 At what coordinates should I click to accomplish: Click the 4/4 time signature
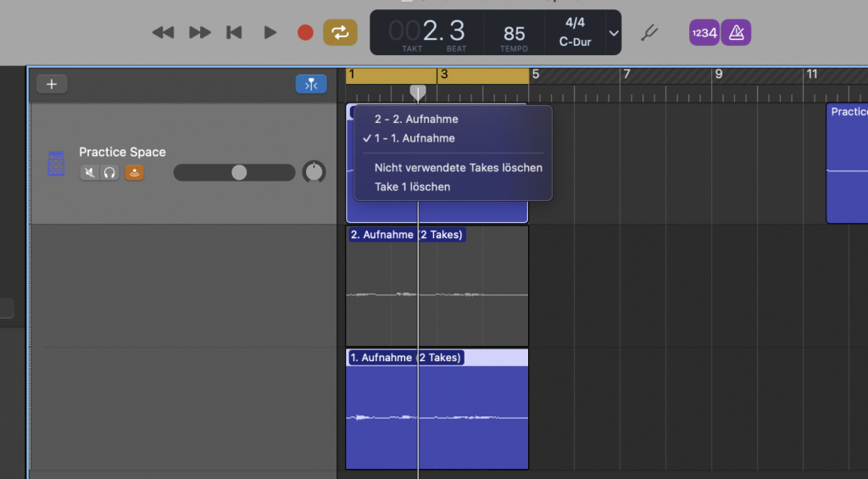pos(575,23)
